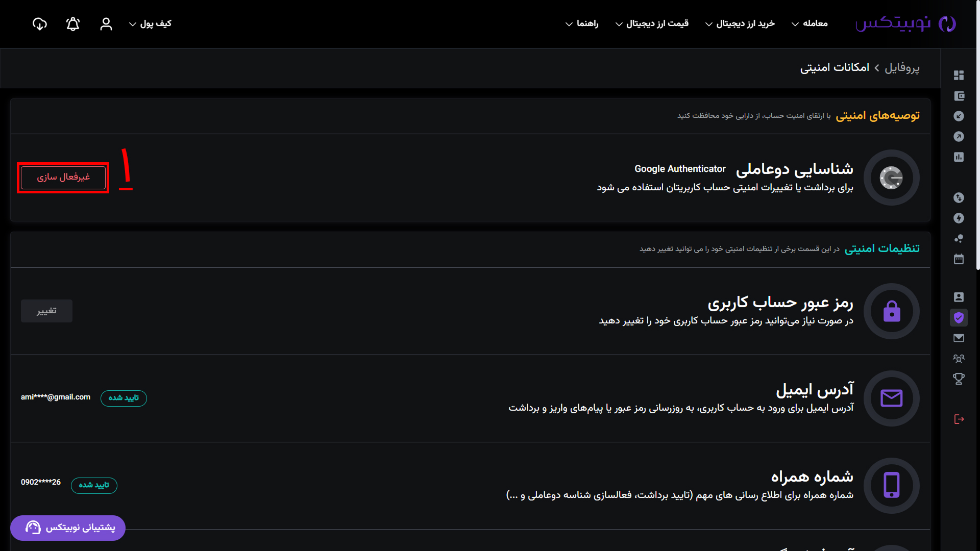Click the امکانات امنیتی breadcrumb text
980x551 pixels.
(x=835, y=67)
